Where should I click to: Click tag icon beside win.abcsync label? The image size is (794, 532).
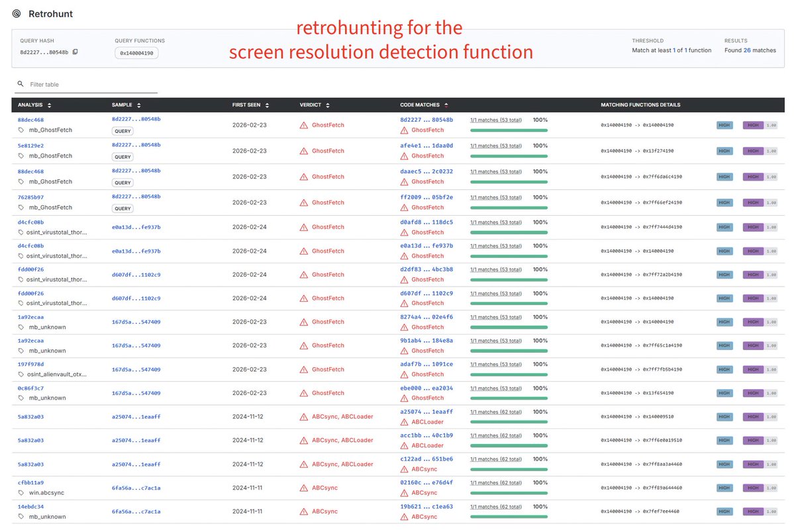21,492
